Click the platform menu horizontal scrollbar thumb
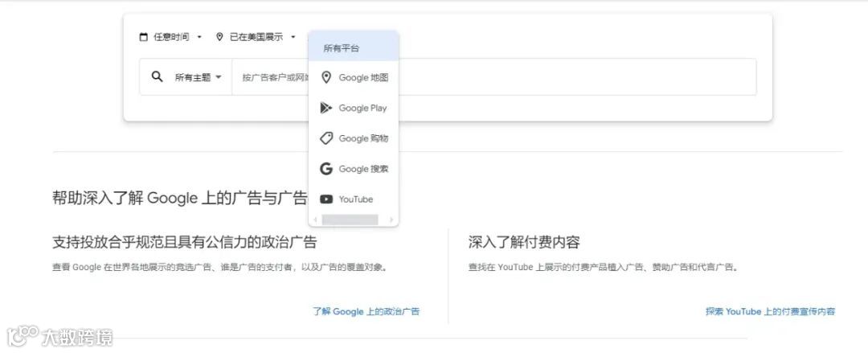 pos(350,220)
